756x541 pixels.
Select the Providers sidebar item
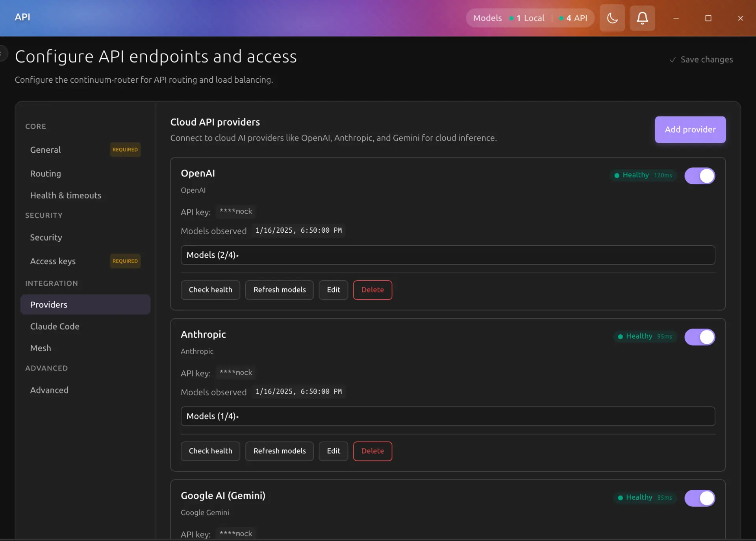(x=85, y=304)
